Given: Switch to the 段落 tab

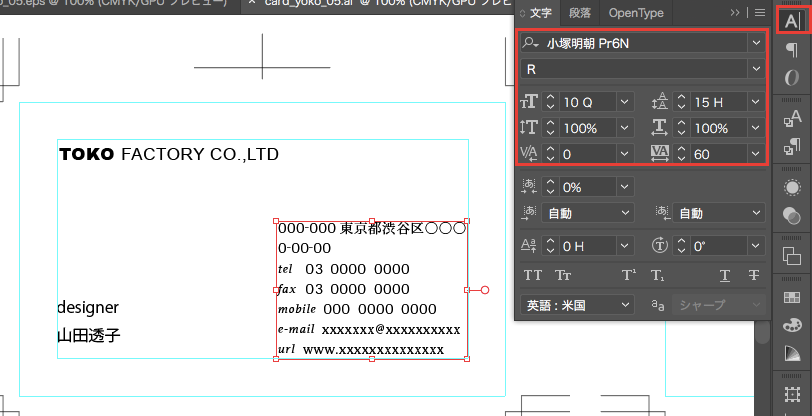Looking at the screenshot, I should pos(579,13).
